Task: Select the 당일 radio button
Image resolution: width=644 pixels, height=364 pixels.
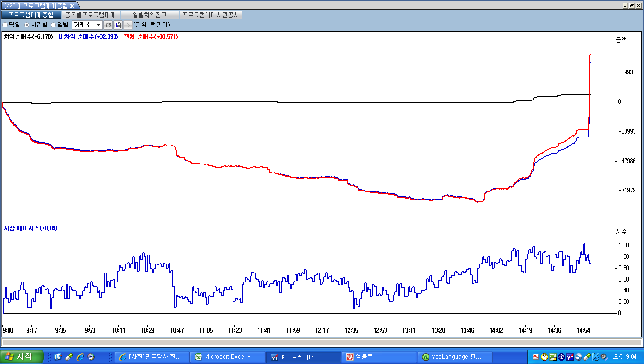Action: coord(5,25)
